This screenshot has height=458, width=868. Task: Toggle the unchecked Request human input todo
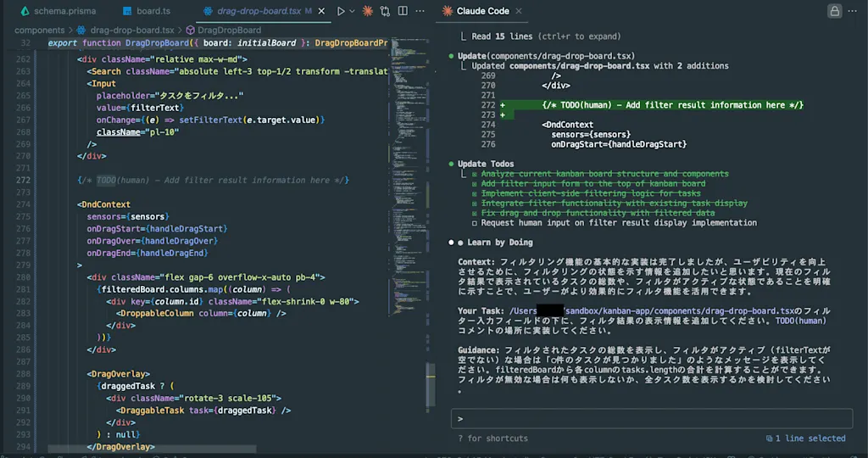tap(475, 223)
